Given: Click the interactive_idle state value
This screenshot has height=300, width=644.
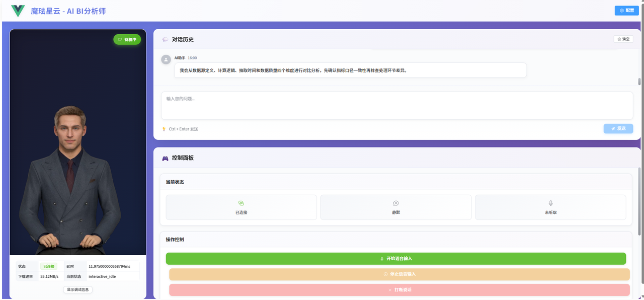Looking at the screenshot, I should click(x=102, y=276).
